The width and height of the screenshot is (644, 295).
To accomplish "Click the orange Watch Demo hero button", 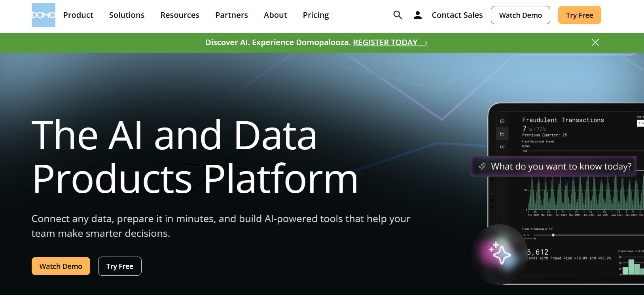I will (61, 266).
